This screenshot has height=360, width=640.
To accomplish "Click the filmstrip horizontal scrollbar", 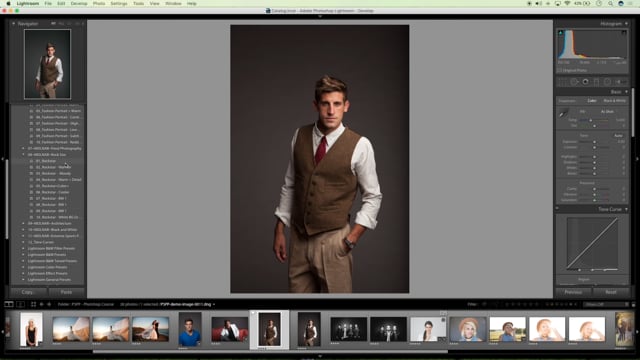I will click(270, 351).
